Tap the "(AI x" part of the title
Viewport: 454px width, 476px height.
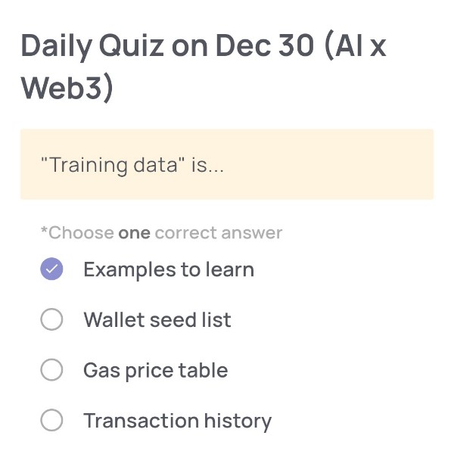[353, 47]
